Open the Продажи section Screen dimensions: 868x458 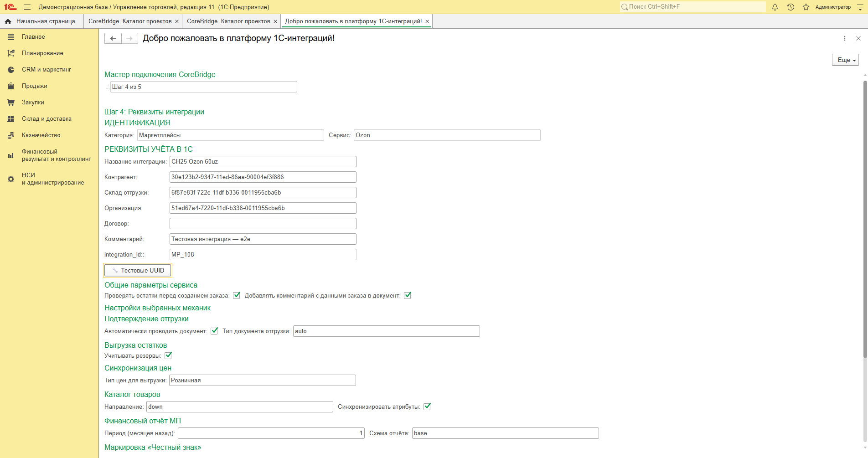click(49, 86)
